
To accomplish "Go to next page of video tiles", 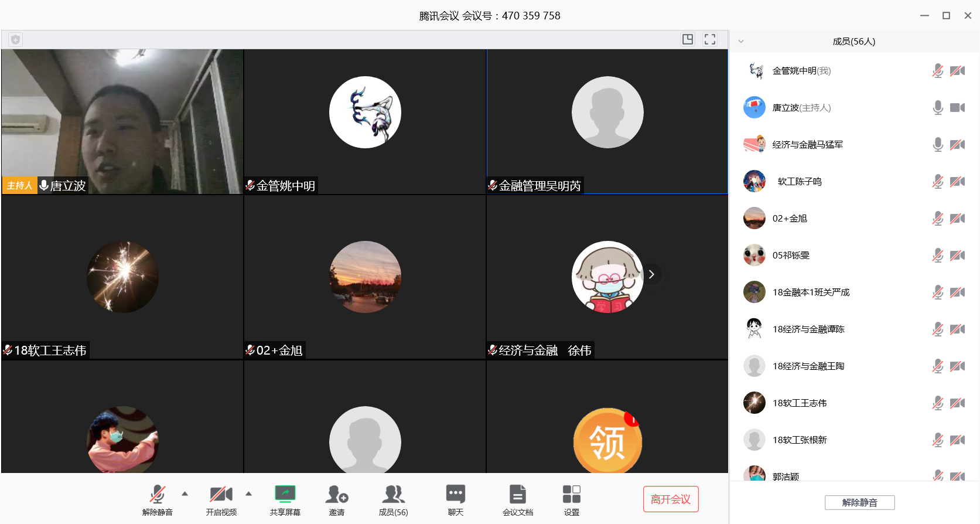I will point(651,274).
